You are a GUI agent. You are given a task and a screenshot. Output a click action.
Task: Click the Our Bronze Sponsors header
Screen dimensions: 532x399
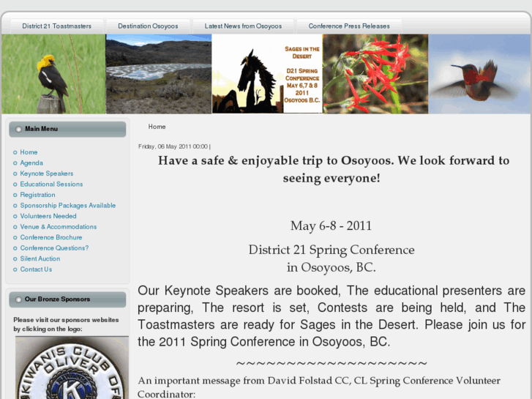[67, 299]
